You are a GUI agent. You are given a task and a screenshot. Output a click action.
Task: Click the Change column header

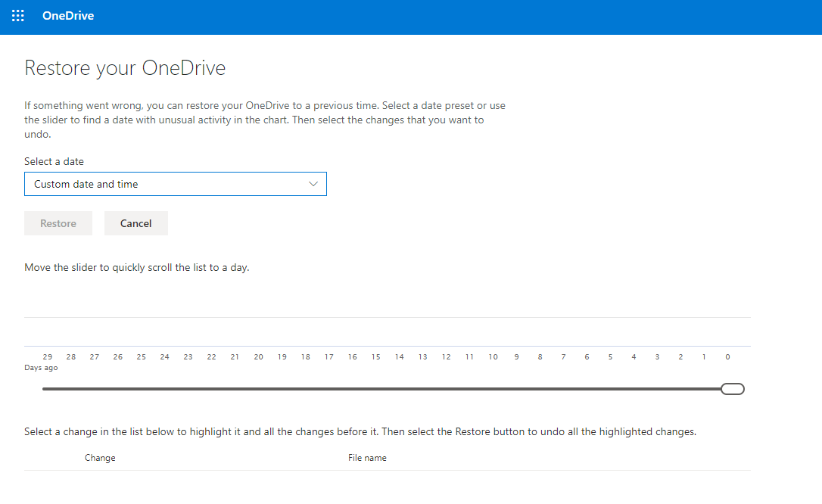(x=100, y=458)
